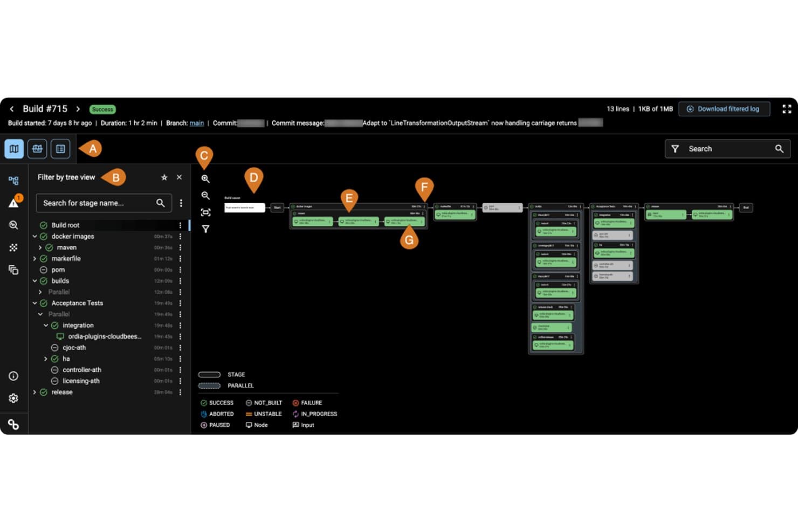Screen dimensions: 798x532
Task: Open the info icon in sidebar
Action: 13,376
